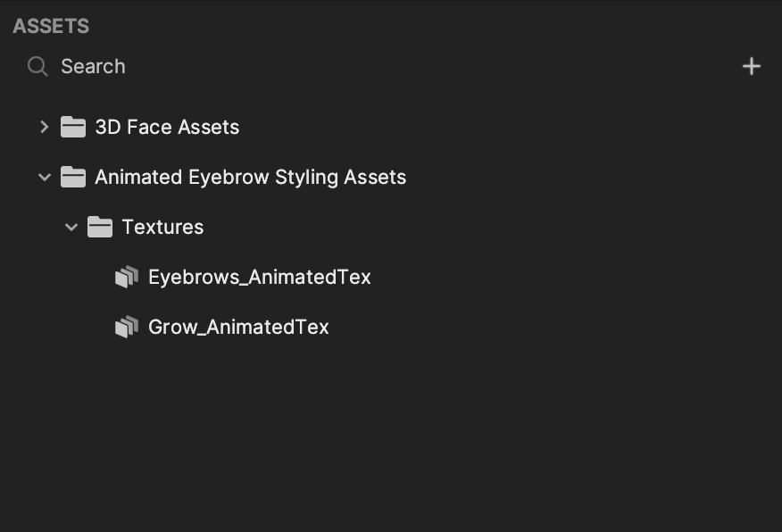The width and height of the screenshot is (782, 532).
Task: Click the Textures folder icon
Action: [100, 227]
